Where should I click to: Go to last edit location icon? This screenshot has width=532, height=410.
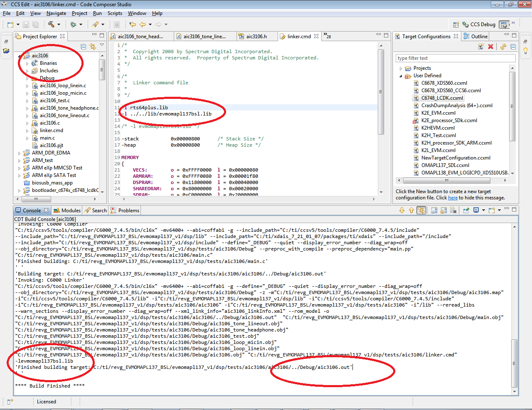pyautogui.click(x=133, y=25)
